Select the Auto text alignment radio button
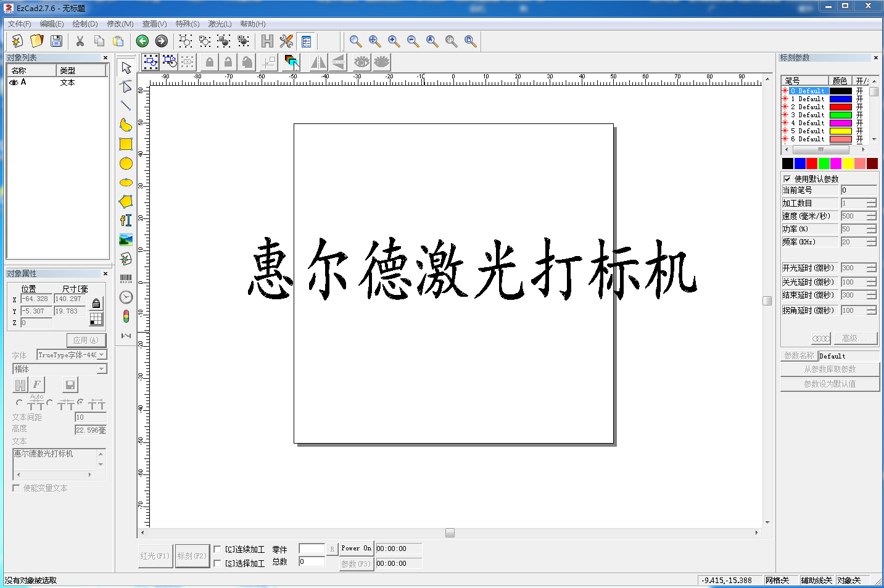This screenshot has height=588, width=884. point(19,402)
